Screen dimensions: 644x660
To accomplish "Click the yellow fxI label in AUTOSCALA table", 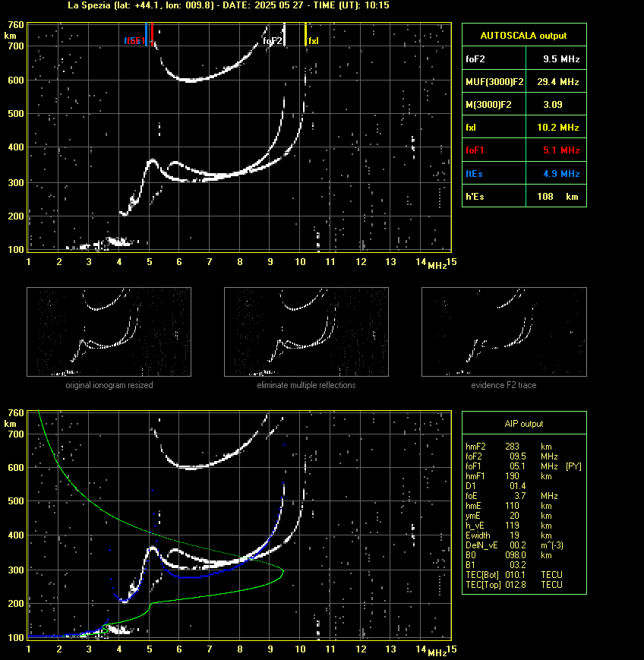I will click(x=471, y=127).
